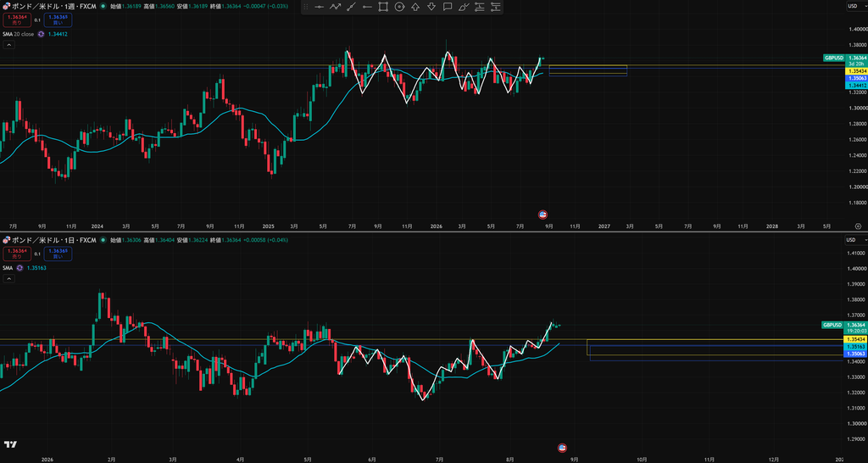868x463 pixels.
Task: Click the weekly chart GBP/USD symbol flag icon
Action: point(7,7)
